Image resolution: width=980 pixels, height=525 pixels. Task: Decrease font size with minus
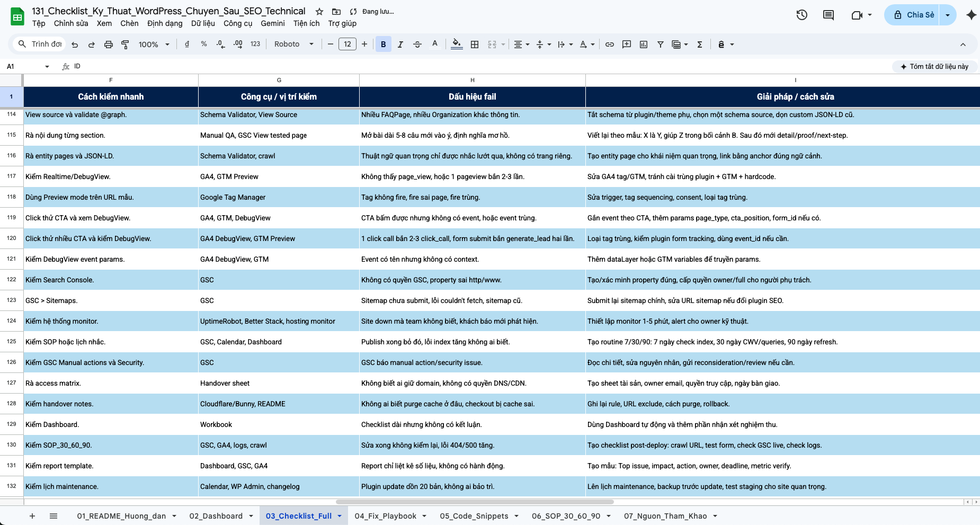[x=331, y=45]
